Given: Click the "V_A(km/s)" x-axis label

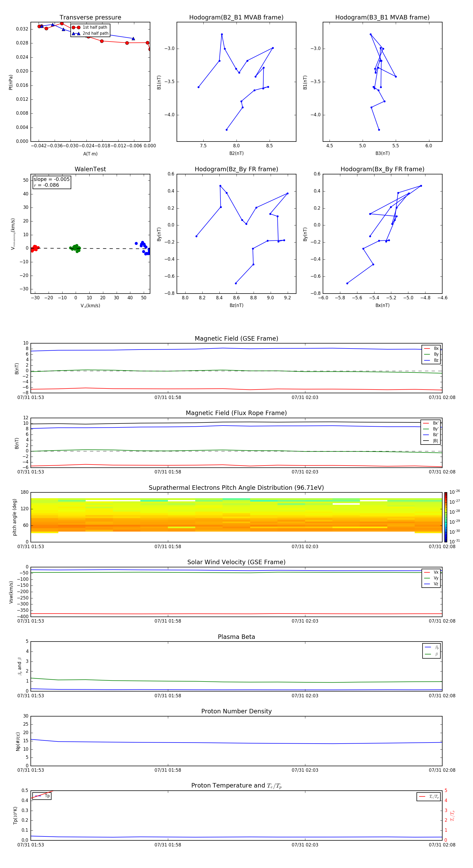Looking at the screenshot, I should (90, 306).
